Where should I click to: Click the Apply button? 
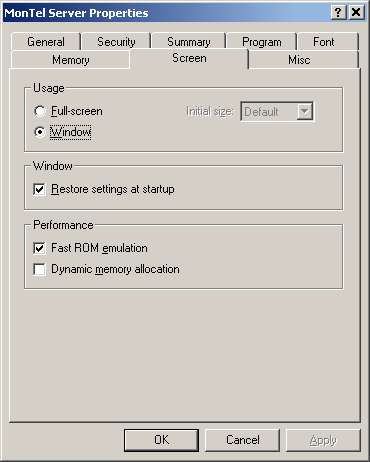[323, 440]
